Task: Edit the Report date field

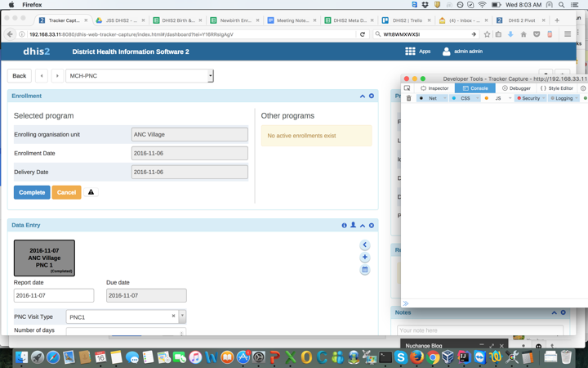Action: point(54,295)
